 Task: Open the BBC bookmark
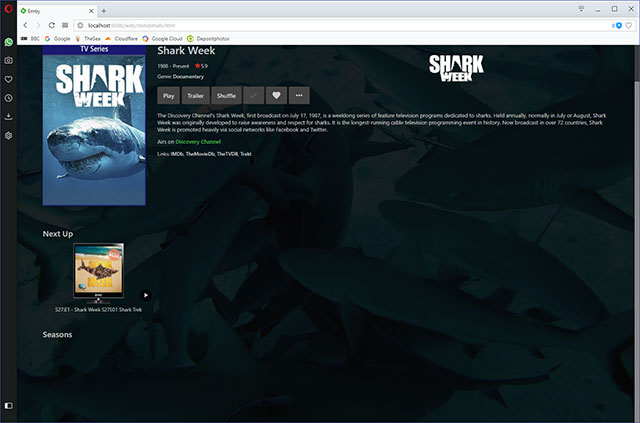tap(30, 38)
